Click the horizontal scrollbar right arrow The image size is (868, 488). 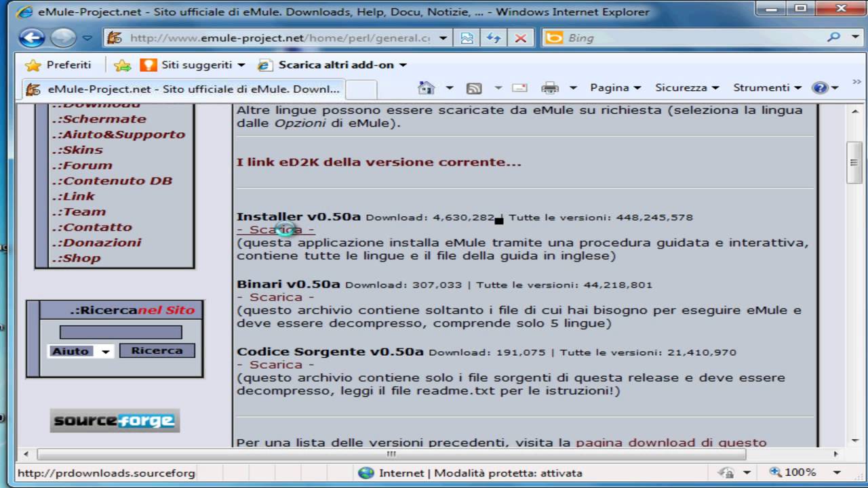[835, 454]
